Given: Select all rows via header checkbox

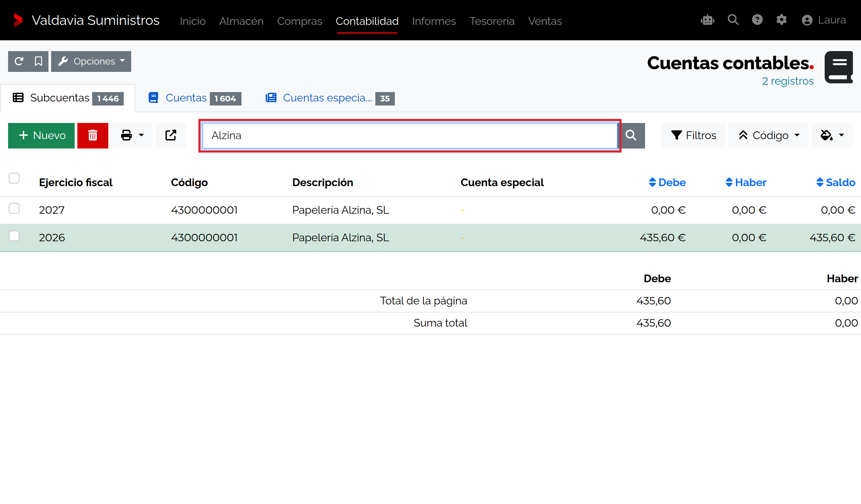Looking at the screenshot, I should 14,178.
